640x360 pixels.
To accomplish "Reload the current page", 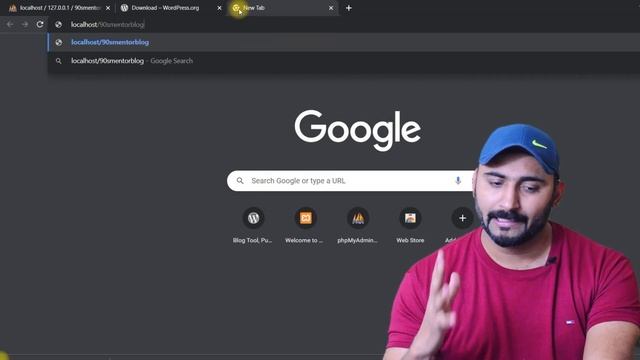I will tap(40, 24).
